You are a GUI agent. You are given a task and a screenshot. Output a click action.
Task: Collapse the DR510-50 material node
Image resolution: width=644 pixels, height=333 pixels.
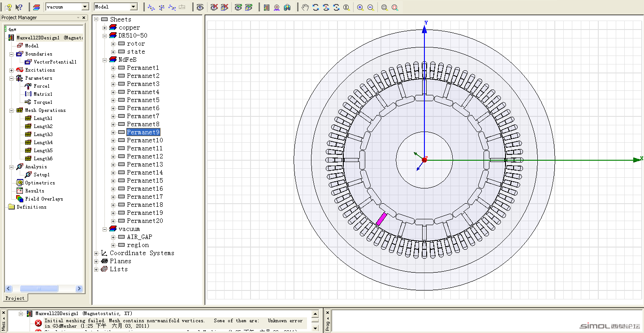(x=104, y=35)
